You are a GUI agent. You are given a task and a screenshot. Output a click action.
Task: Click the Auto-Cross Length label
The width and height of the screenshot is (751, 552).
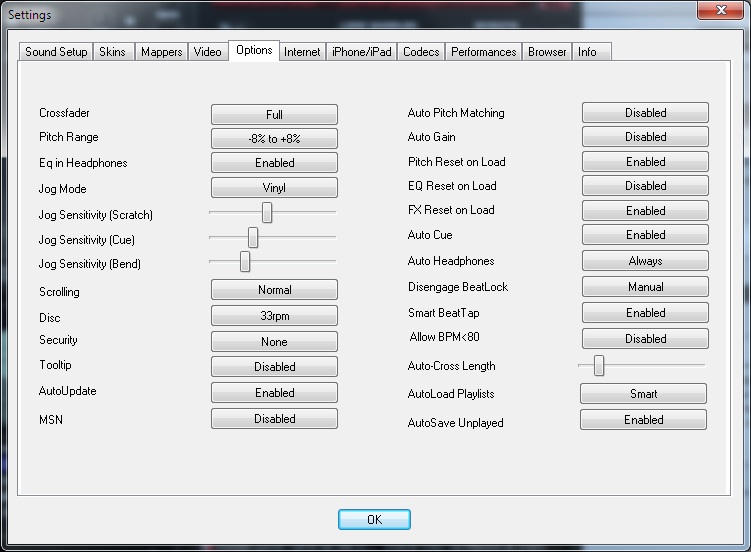[x=451, y=366]
